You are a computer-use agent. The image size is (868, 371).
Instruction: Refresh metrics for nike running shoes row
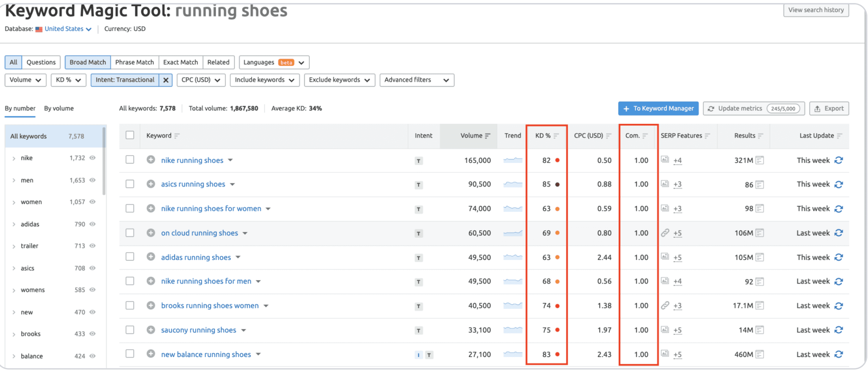tap(839, 160)
